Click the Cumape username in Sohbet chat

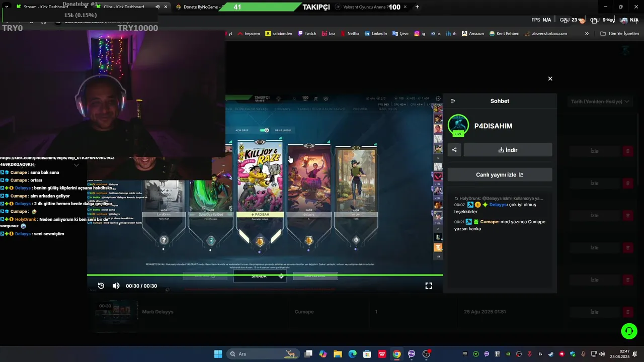pos(489,222)
